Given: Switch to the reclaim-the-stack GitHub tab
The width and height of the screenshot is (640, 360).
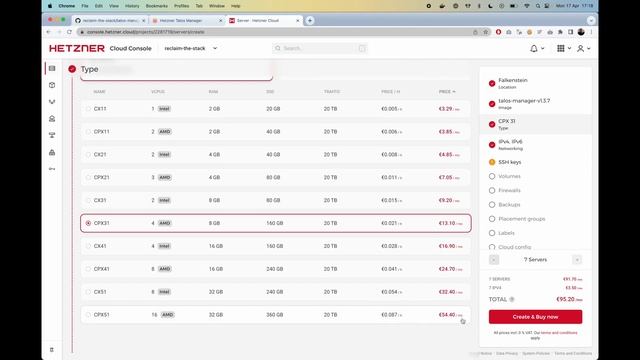Looking at the screenshot, I should pos(110,20).
